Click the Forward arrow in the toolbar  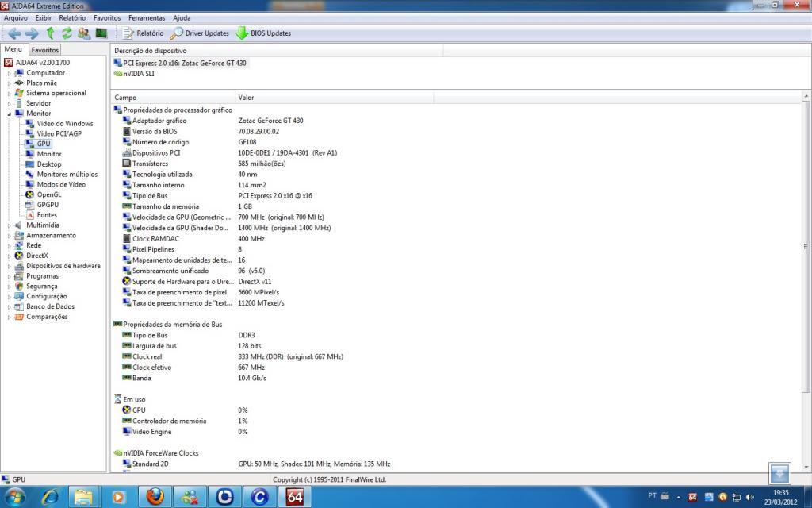coord(32,33)
